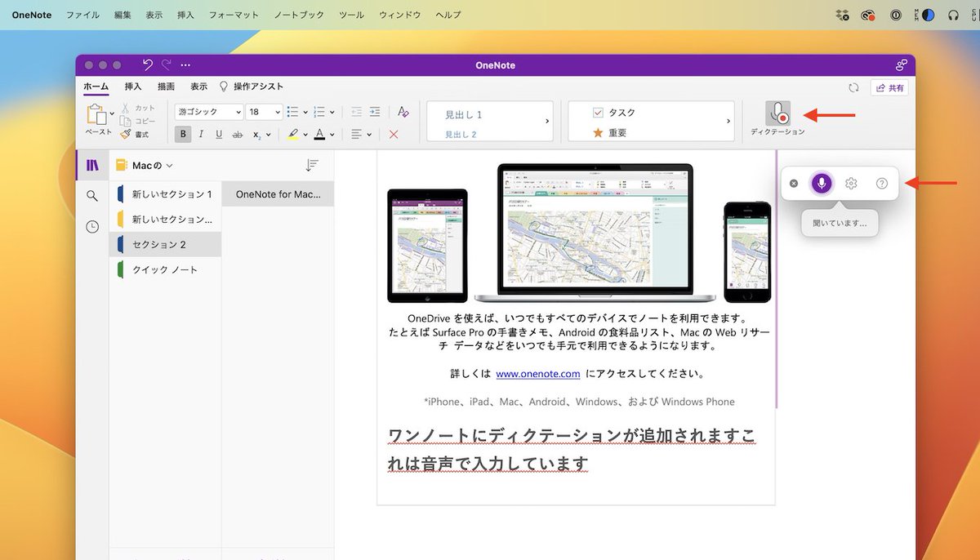Expand the subscript options arrow

tap(269, 136)
